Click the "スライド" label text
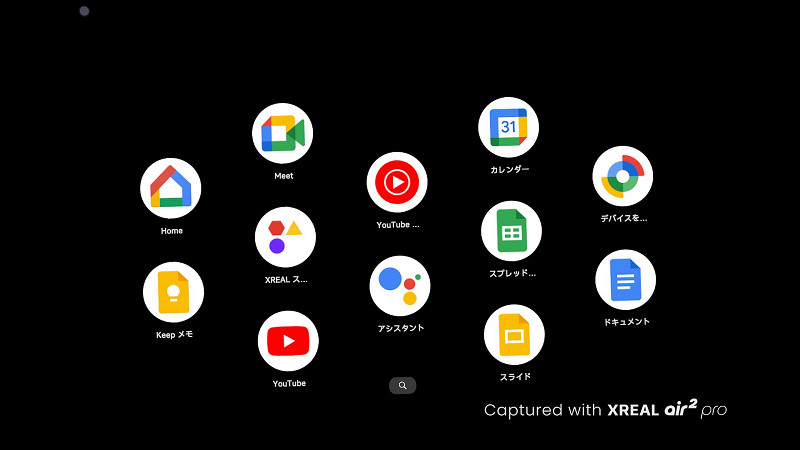Image resolution: width=800 pixels, height=450 pixels. 515,377
